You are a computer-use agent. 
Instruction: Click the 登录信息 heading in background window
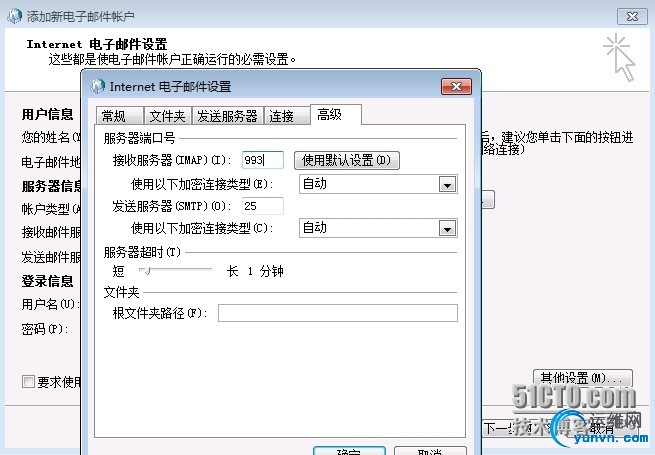48,281
